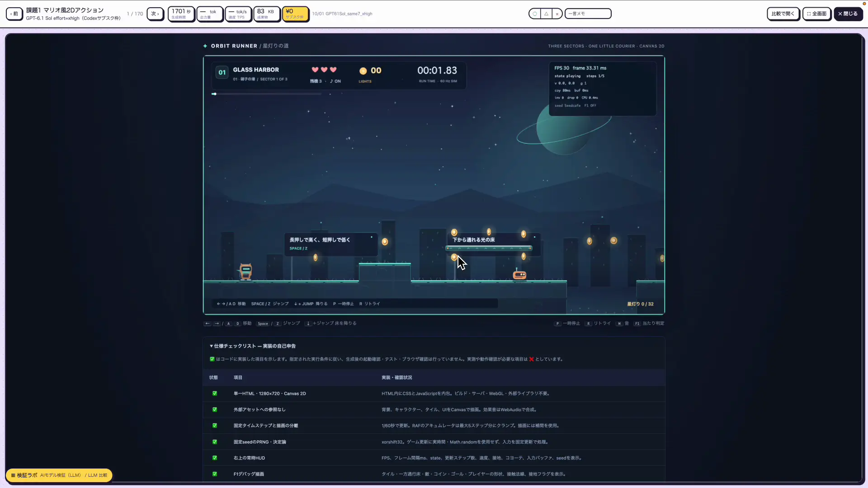Click the level progress bar under HUD
This screenshot has height=488, width=868.
[266, 94]
